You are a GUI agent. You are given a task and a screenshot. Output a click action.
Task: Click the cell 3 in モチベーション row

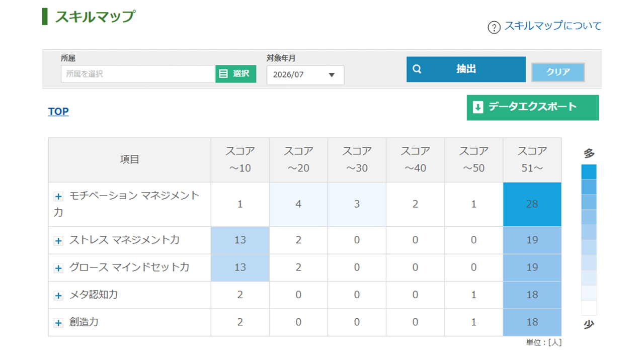point(357,204)
